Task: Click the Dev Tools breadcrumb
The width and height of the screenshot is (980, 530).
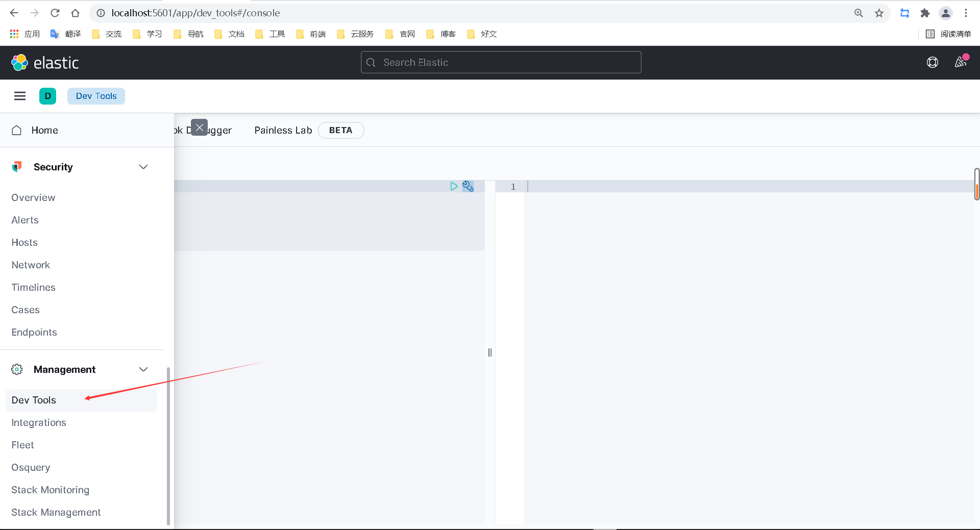Action: coord(96,96)
